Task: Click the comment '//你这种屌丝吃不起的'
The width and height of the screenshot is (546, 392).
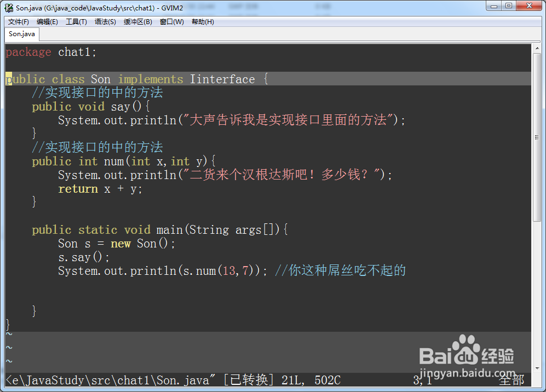Action: (x=341, y=271)
